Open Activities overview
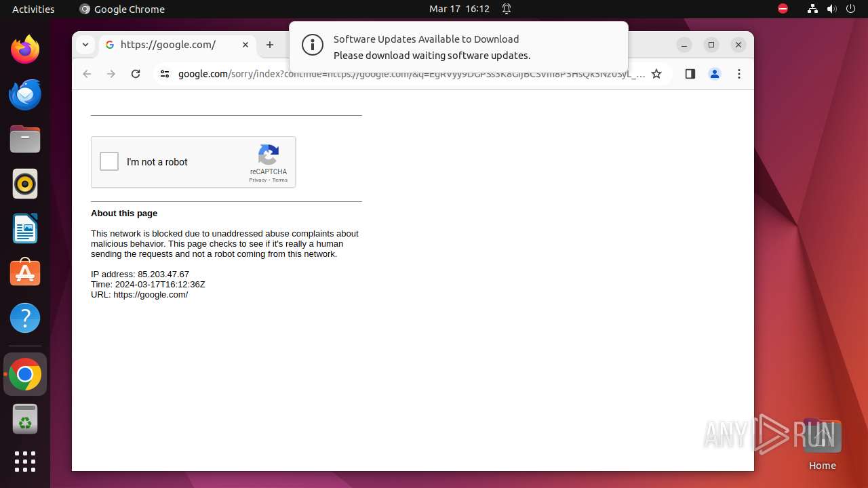868x488 pixels. [x=33, y=9]
